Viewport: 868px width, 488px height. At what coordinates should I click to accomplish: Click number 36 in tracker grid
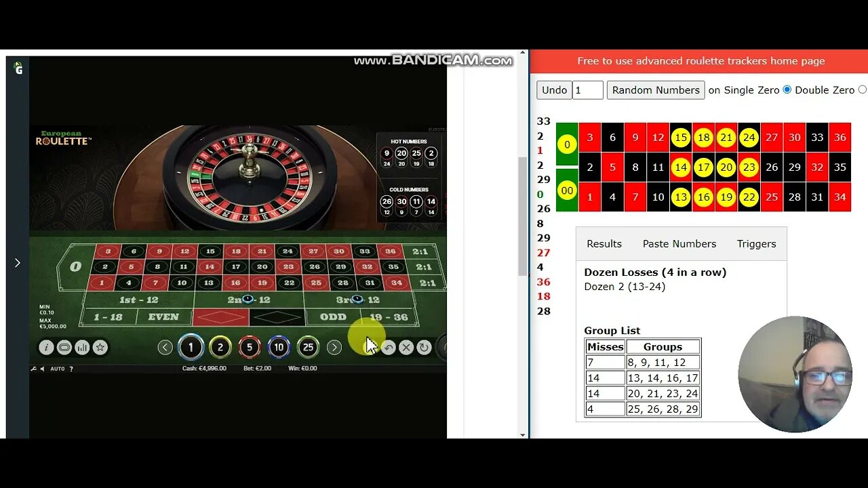[x=840, y=138]
